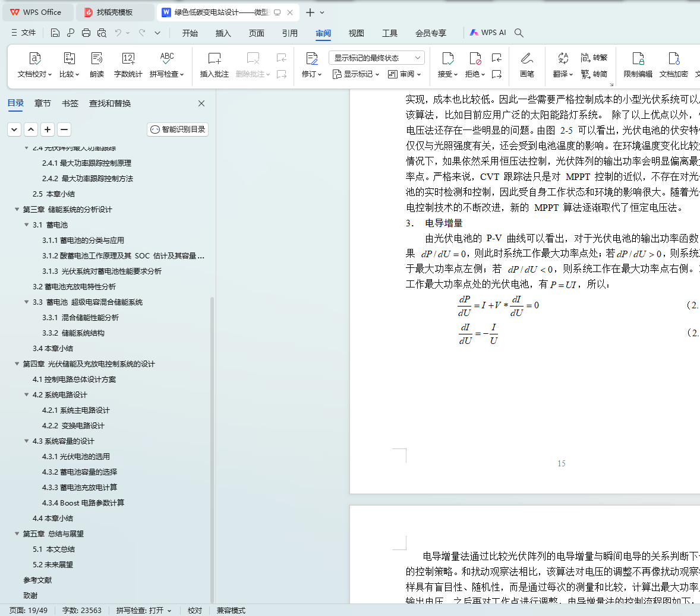This screenshot has height=616, width=700.
Task: Jump to 2.4.1 最大功率跟踪控制原理 heading
Action: tap(87, 163)
